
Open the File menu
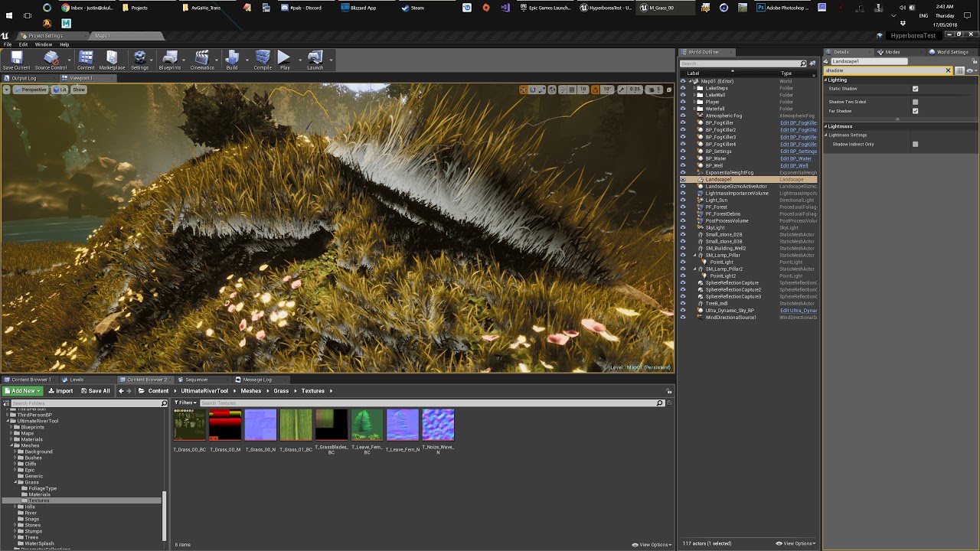pyautogui.click(x=8, y=44)
